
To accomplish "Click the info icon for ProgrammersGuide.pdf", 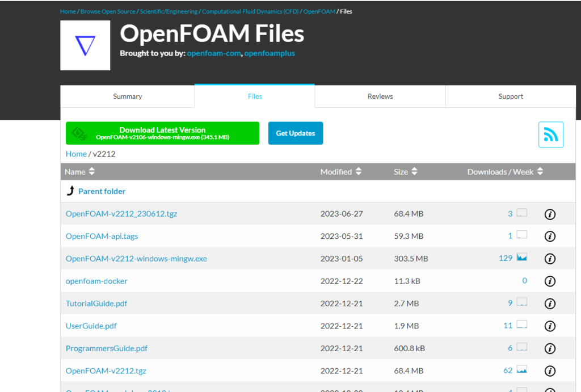I will pos(549,348).
